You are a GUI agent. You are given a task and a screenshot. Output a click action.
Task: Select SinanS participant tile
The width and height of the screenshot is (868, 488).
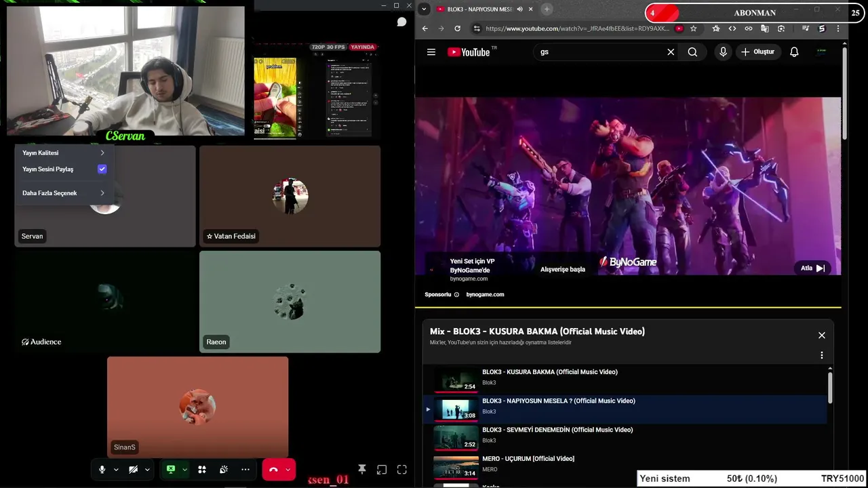tap(197, 407)
